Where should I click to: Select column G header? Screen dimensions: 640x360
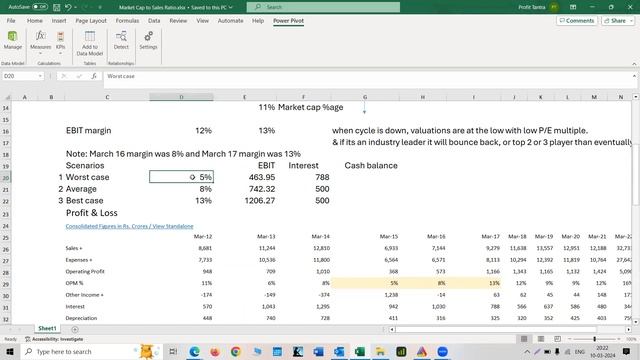click(365, 97)
